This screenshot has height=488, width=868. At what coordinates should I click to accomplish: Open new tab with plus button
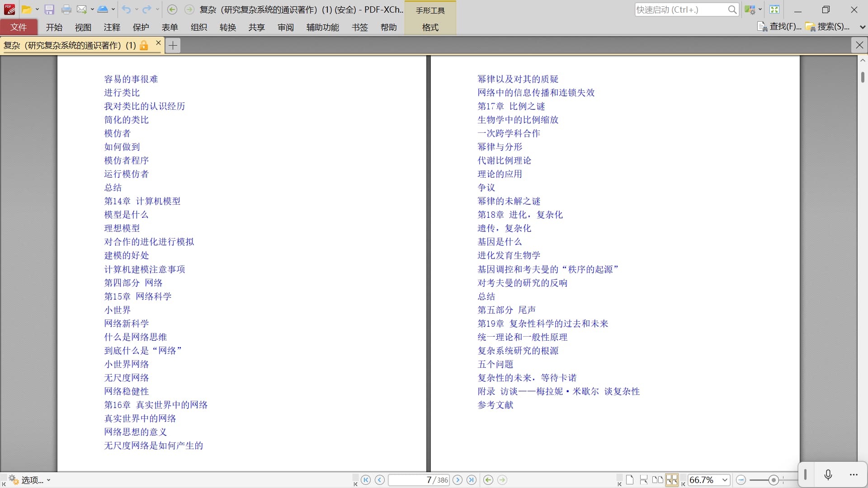173,45
